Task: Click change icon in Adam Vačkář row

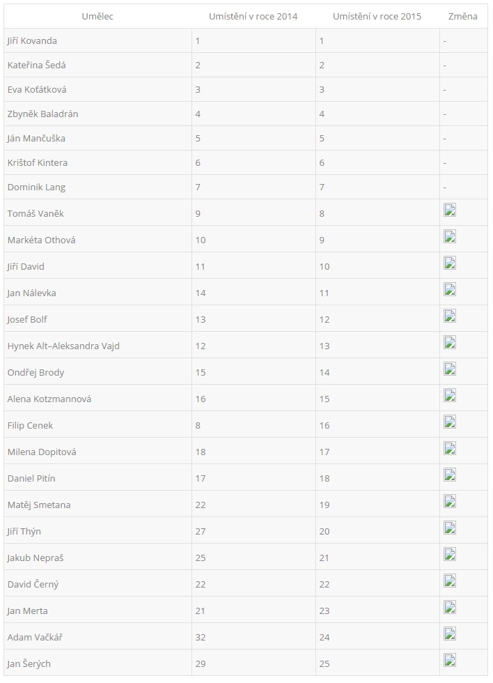Action: [449, 634]
